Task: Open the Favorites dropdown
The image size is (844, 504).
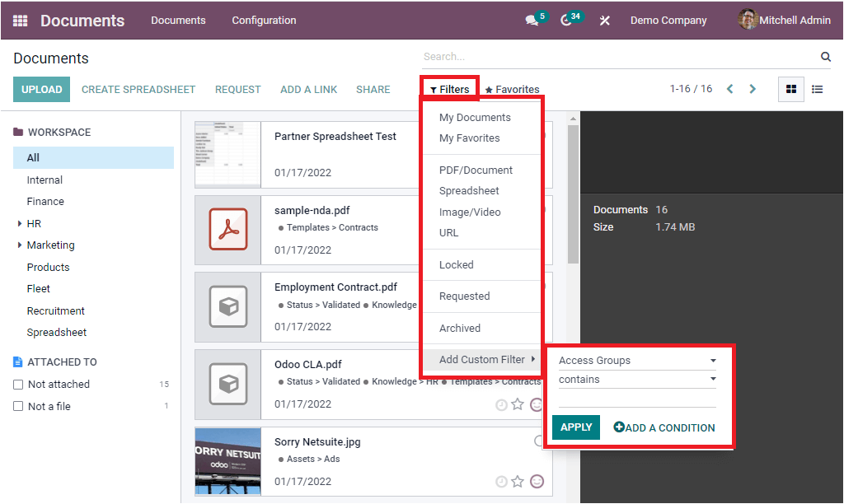Action: (512, 89)
